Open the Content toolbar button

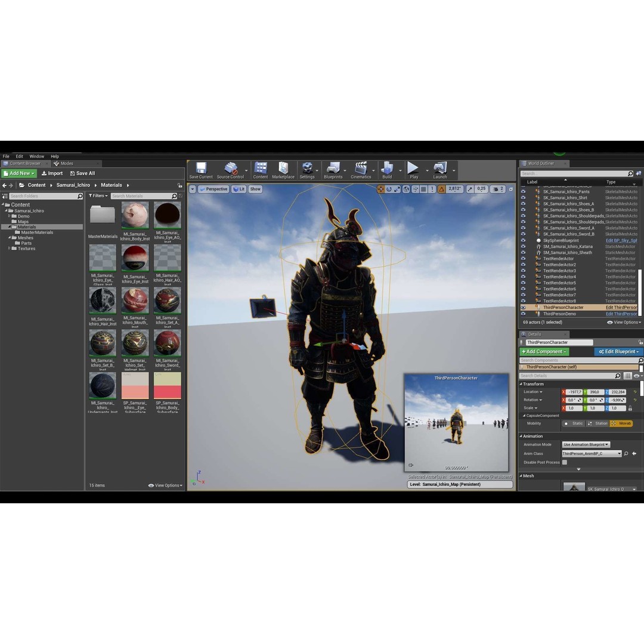pos(261,170)
